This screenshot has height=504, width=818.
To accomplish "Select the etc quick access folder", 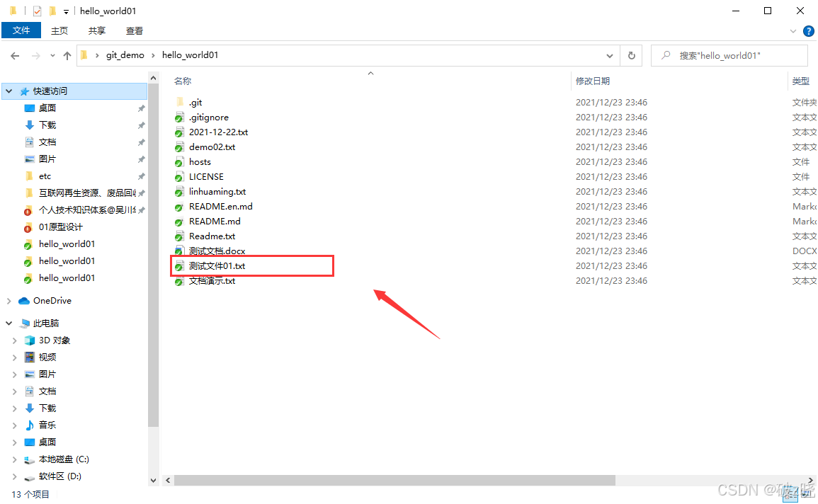I will 45,176.
